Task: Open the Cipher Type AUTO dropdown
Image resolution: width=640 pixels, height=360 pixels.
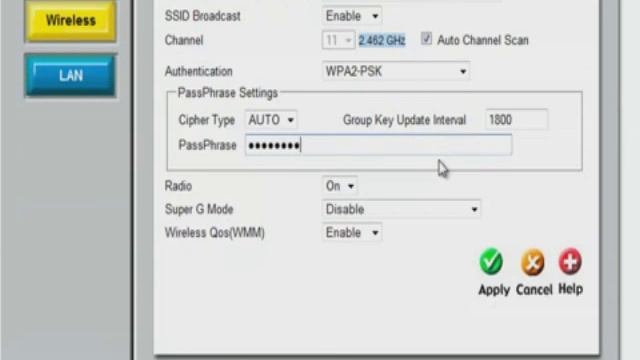Action: click(x=271, y=120)
